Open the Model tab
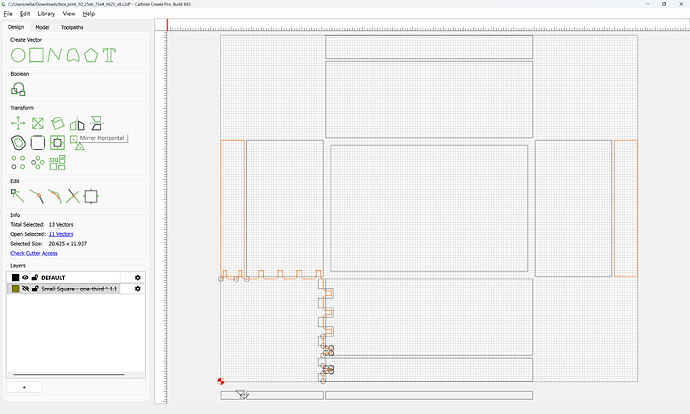690x414 pixels. (42, 27)
